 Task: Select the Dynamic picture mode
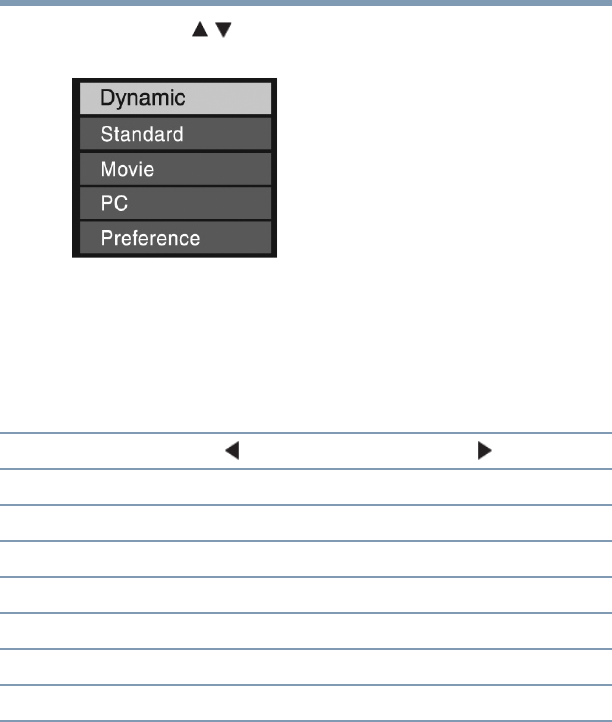173,98
